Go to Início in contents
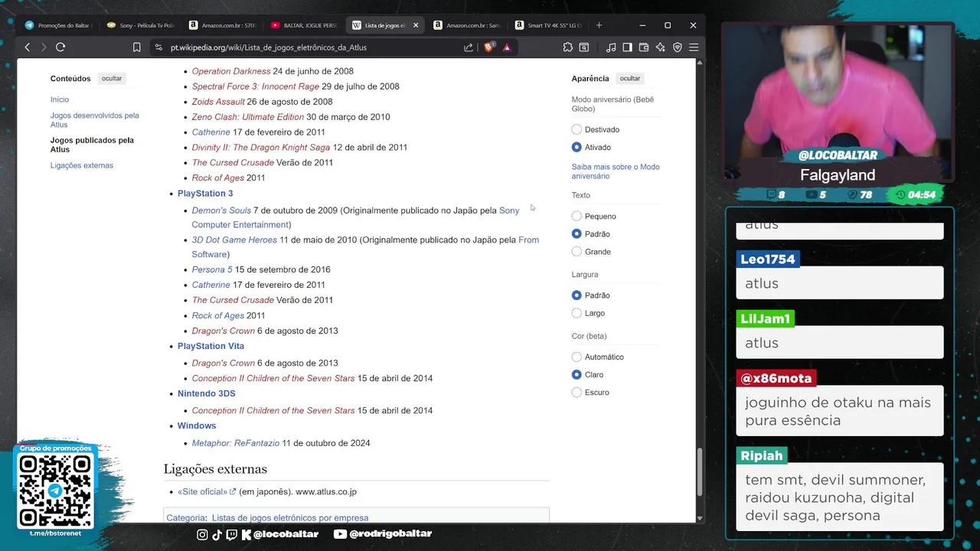Image resolution: width=980 pixels, height=551 pixels. click(60, 99)
